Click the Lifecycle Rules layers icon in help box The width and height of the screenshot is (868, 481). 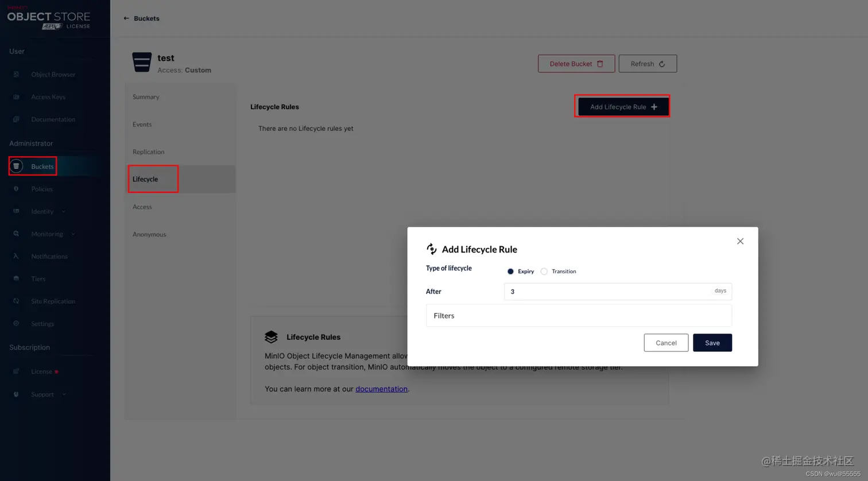(x=271, y=337)
